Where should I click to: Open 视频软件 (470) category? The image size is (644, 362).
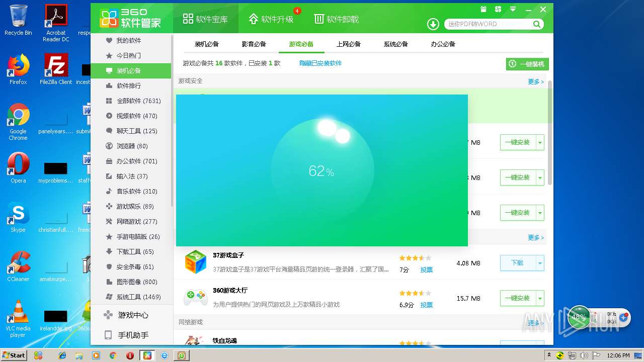click(131, 116)
